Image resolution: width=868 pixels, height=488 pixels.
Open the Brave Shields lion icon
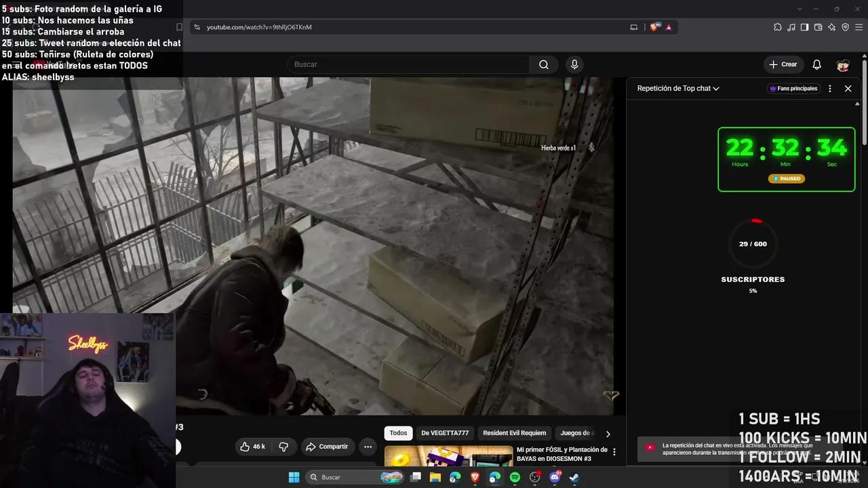point(654,27)
